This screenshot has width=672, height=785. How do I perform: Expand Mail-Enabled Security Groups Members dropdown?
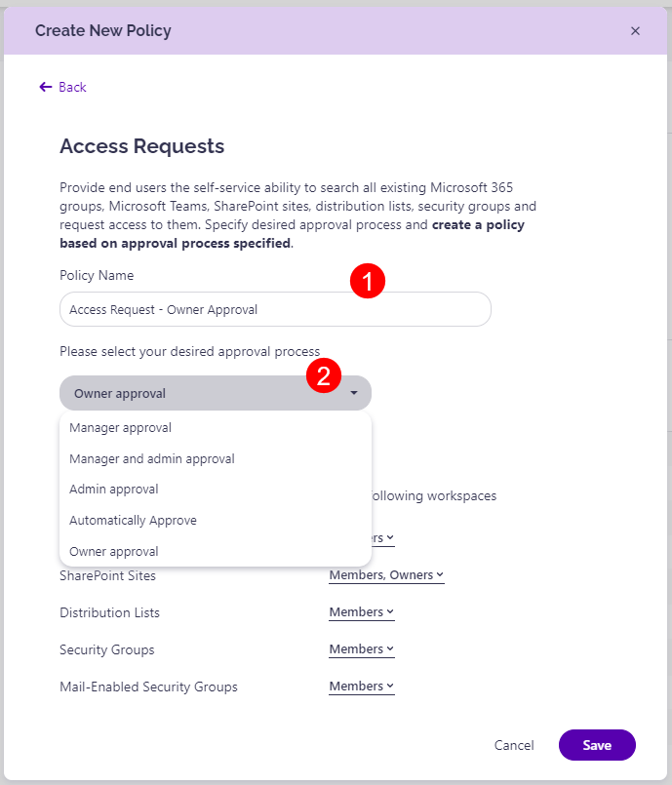point(361,686)
